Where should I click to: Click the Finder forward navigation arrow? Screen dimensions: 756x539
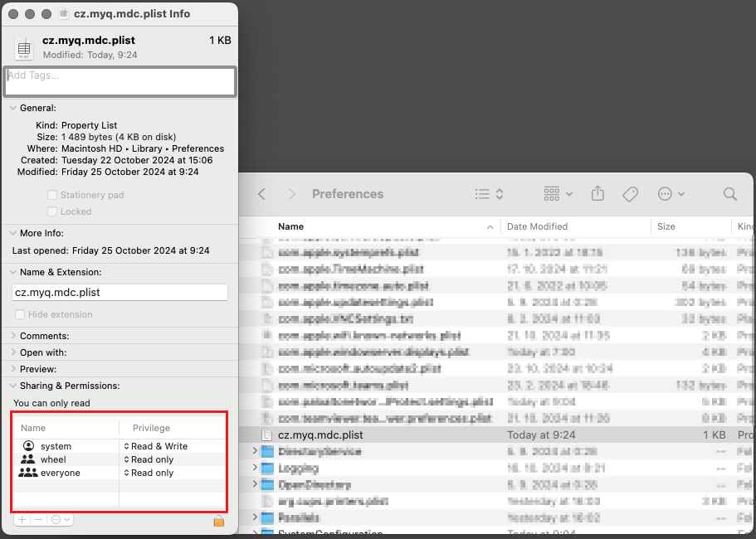[x=291, y=194]
